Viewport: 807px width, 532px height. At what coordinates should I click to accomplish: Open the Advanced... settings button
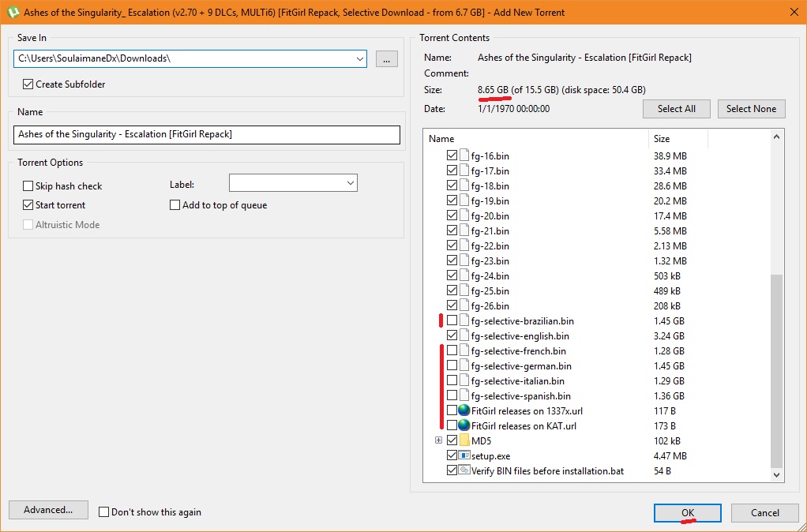[48, 510]
